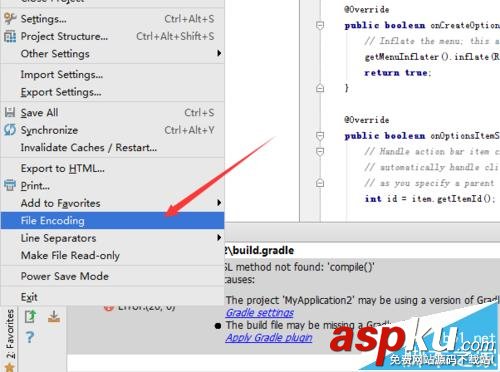Open the Gradle settings link

click(260, 313)
